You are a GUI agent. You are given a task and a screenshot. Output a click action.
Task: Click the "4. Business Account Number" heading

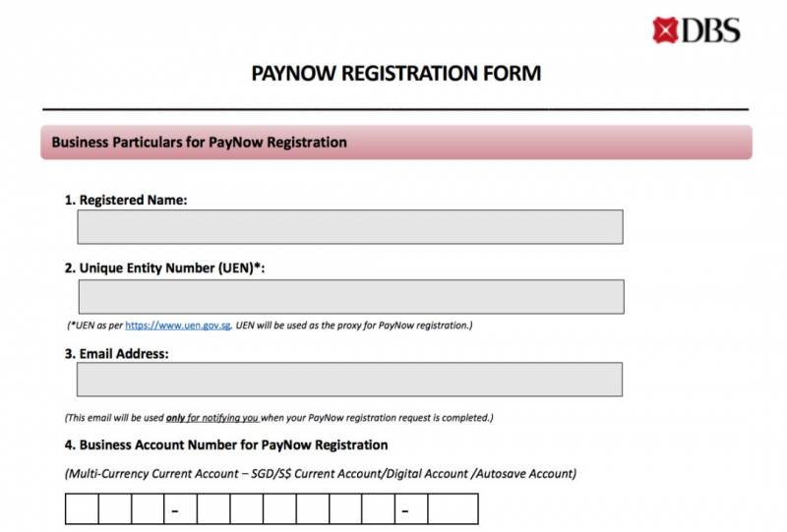click(226, 444)
